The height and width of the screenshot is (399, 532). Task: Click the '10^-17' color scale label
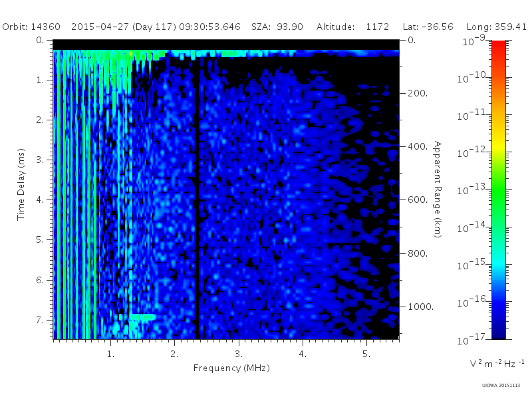tap(472, 339)
